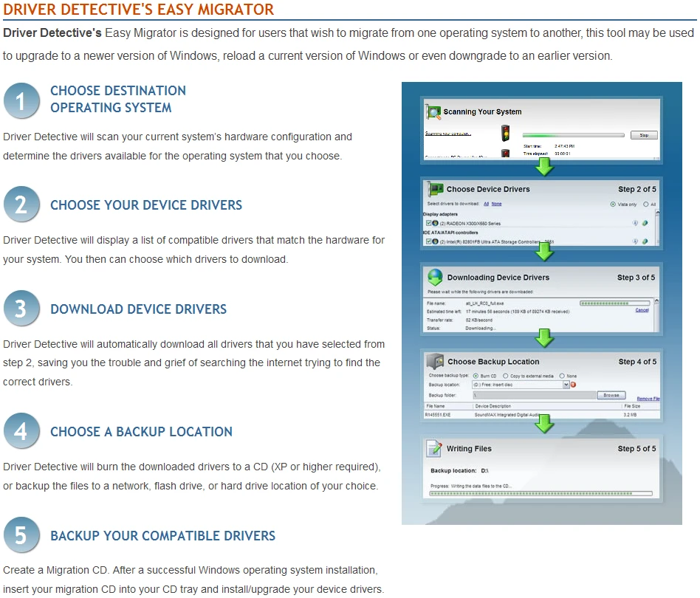This screenshot has width=700, height=598.
Task: Click green download icon in RADEON row
Action: (x=645, y=223)
